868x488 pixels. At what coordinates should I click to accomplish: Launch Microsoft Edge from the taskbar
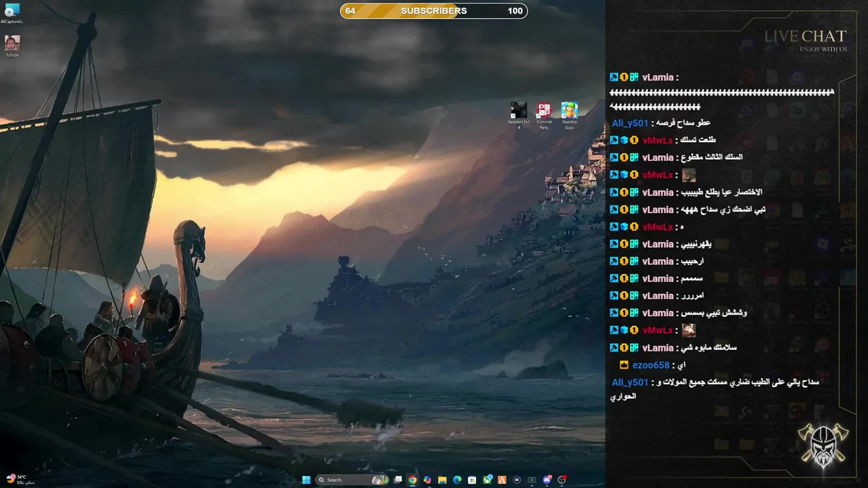coord(457,480)
